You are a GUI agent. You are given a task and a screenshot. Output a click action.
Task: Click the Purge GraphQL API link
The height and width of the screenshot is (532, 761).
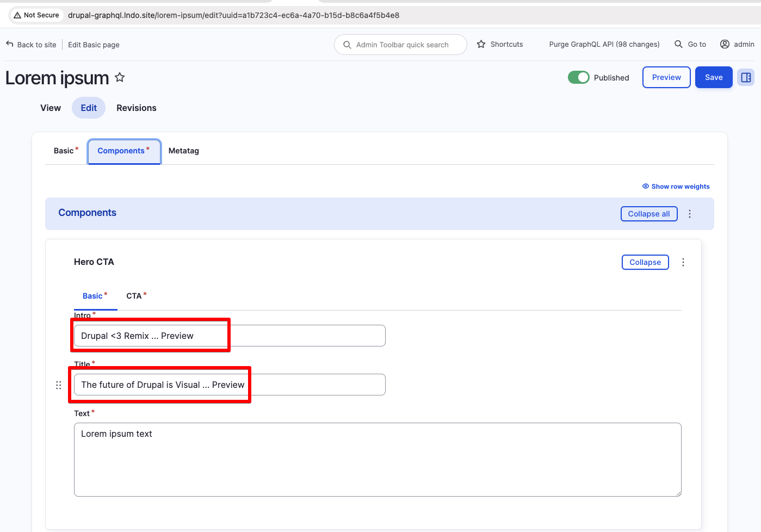(604, 44)
